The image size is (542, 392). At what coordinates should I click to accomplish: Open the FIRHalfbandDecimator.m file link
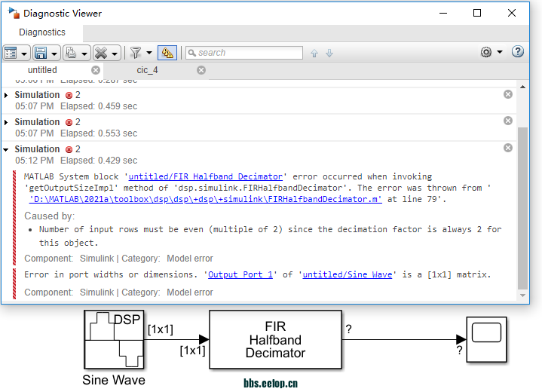[x=206, y=199]
